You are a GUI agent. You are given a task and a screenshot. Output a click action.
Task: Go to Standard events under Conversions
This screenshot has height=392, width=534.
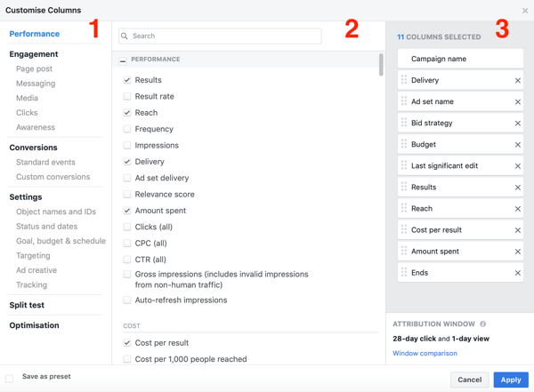coord(45,163)
